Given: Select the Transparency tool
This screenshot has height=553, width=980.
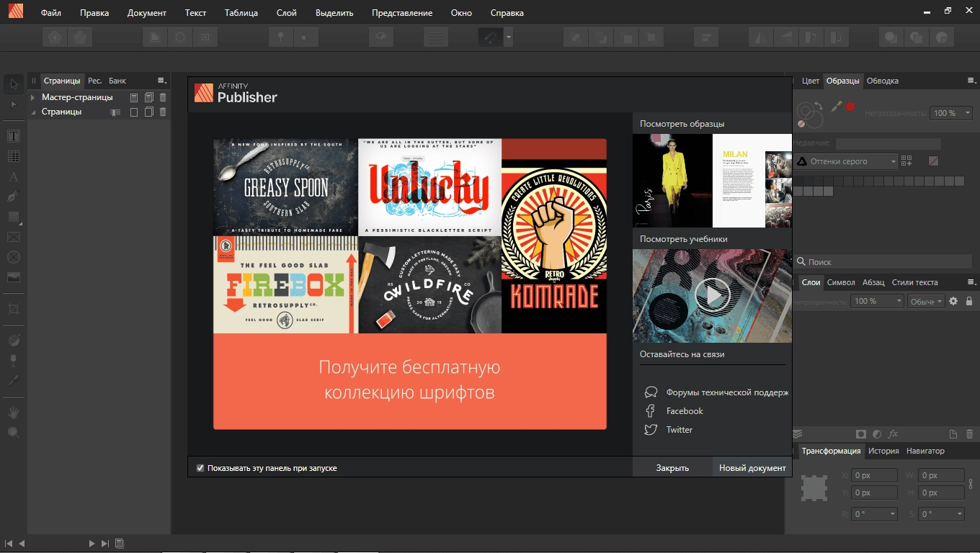Looking at the screenshot, I should tap(14, 360).
